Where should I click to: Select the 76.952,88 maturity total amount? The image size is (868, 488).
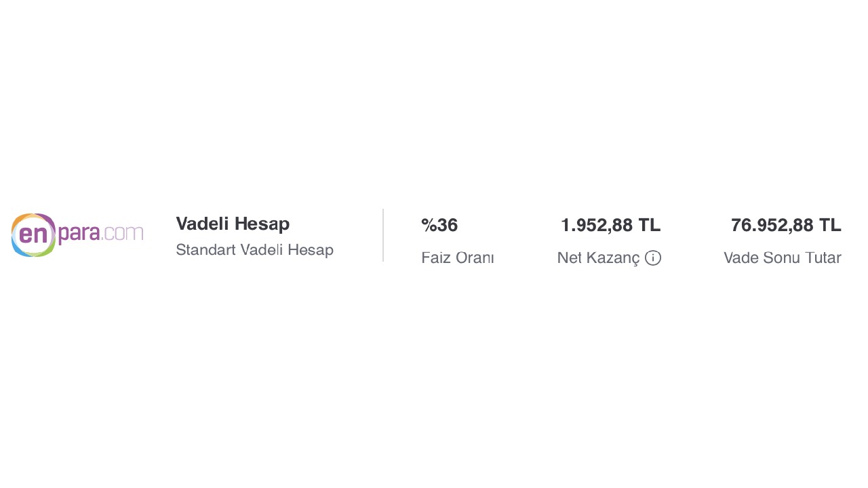click(772, 225)
